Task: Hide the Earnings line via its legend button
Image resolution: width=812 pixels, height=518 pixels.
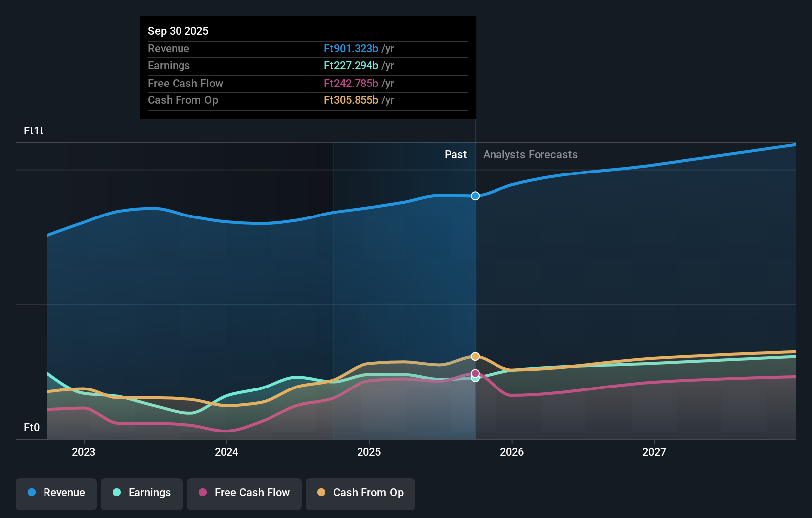Action: pyautogui.click(x=142, y=494)
